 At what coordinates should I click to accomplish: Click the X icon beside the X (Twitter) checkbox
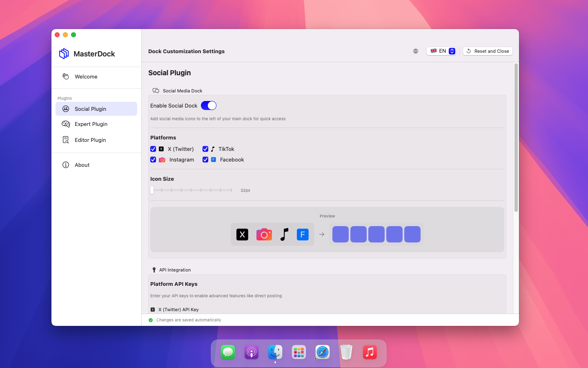click(x=161, y=149)
